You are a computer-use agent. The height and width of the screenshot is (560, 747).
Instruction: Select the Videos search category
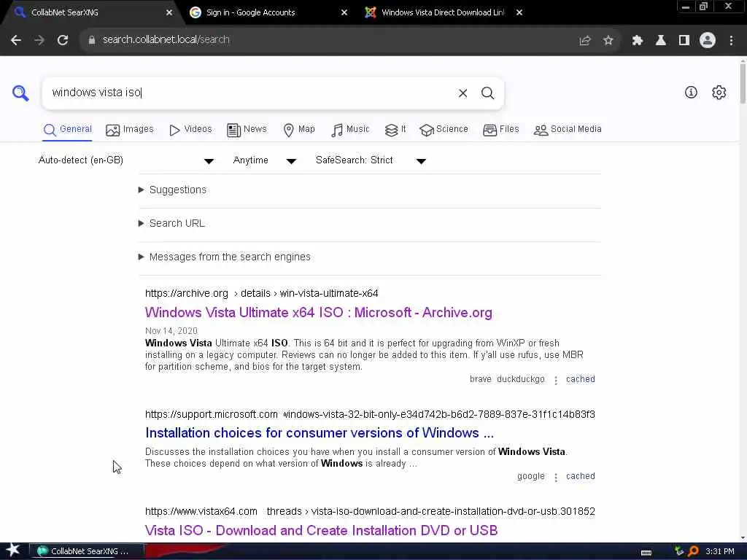(x=190, y=130)
